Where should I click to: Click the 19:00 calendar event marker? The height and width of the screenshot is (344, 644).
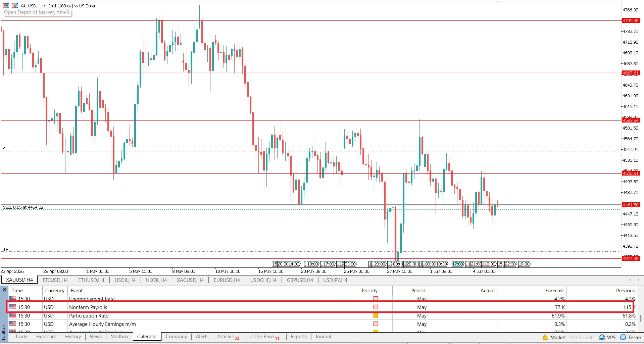[524, 264]
